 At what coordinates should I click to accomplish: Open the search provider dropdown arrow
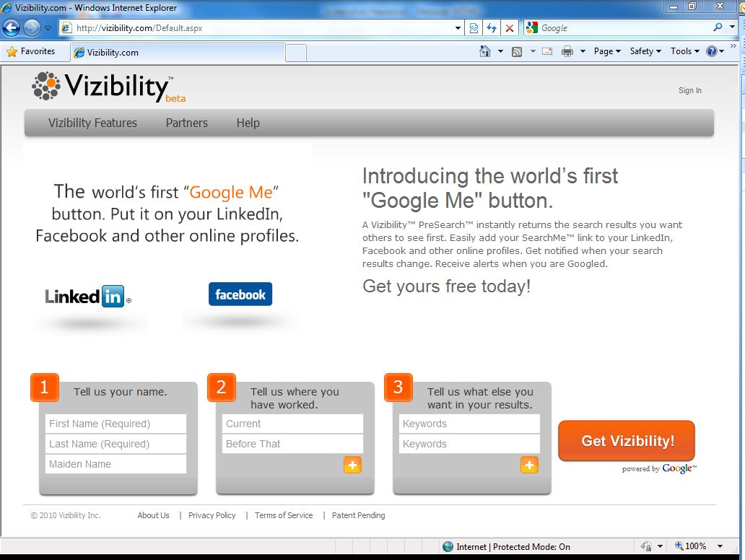pos(732,27)
